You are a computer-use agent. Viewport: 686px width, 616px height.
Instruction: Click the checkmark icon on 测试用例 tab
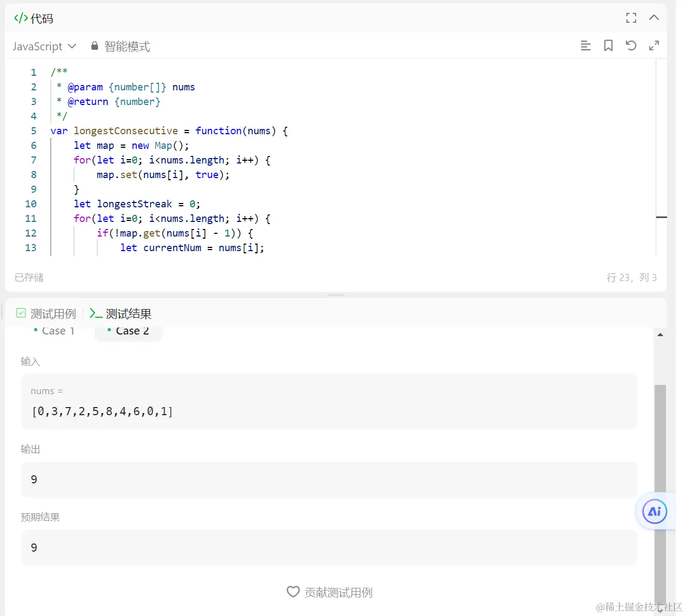click(21, 313)
